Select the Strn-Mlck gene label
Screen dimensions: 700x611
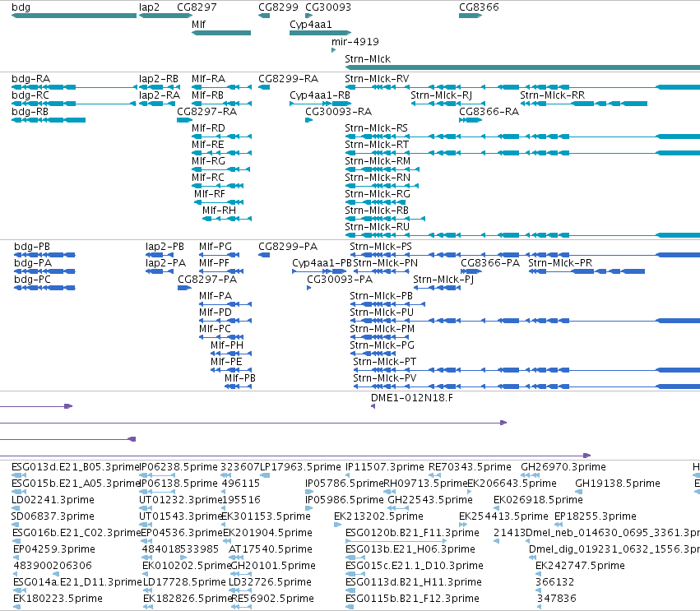point(368,59)
